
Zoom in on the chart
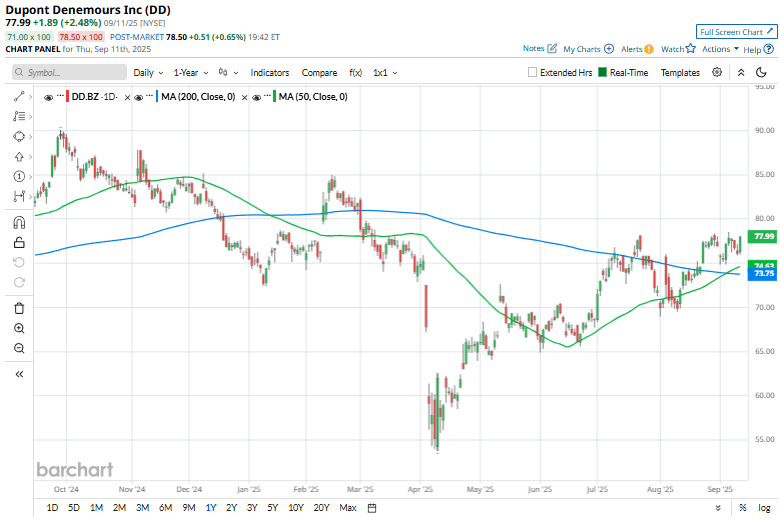(19, 328)
